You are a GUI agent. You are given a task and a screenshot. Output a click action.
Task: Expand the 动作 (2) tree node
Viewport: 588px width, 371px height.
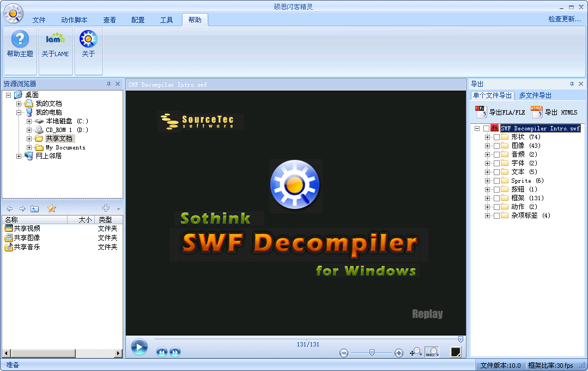[487, 207]
